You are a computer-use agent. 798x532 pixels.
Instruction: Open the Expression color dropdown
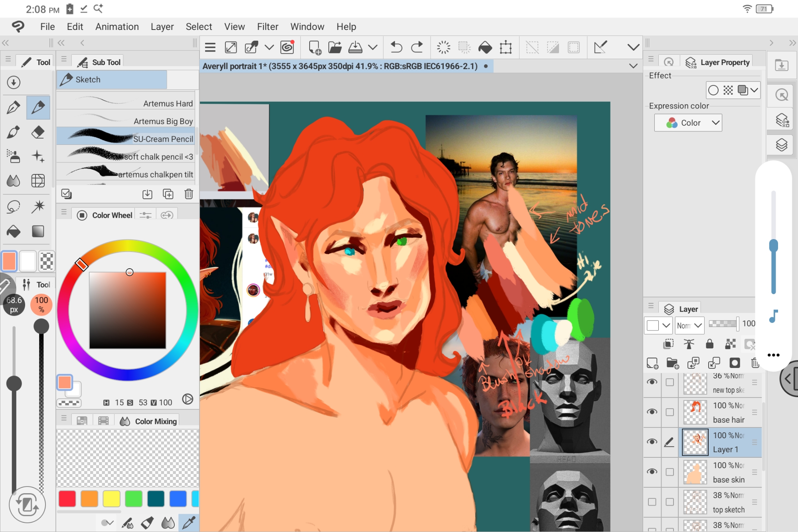(688, 123)
